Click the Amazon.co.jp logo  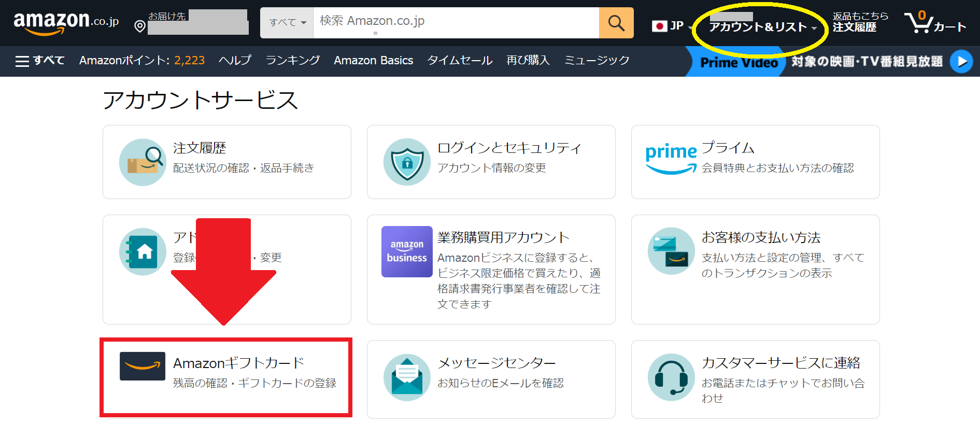click(x=66, y=23)
